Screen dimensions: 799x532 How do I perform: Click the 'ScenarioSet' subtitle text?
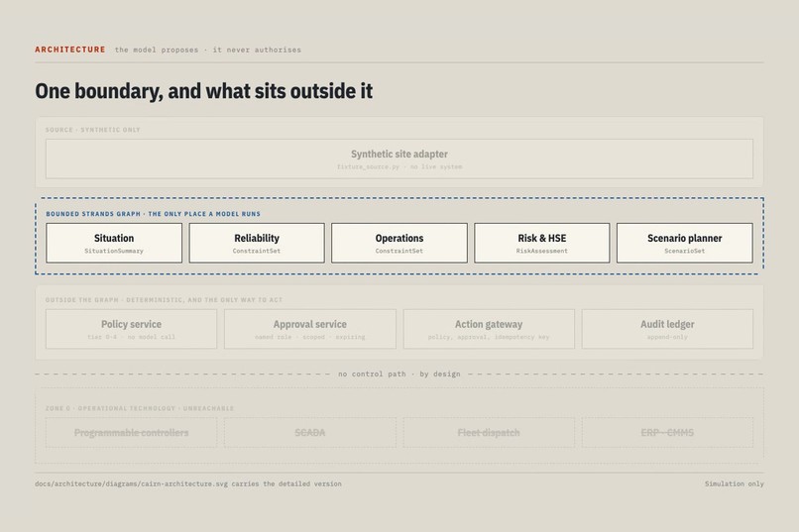pyautogui.click(x=685, y=251)
